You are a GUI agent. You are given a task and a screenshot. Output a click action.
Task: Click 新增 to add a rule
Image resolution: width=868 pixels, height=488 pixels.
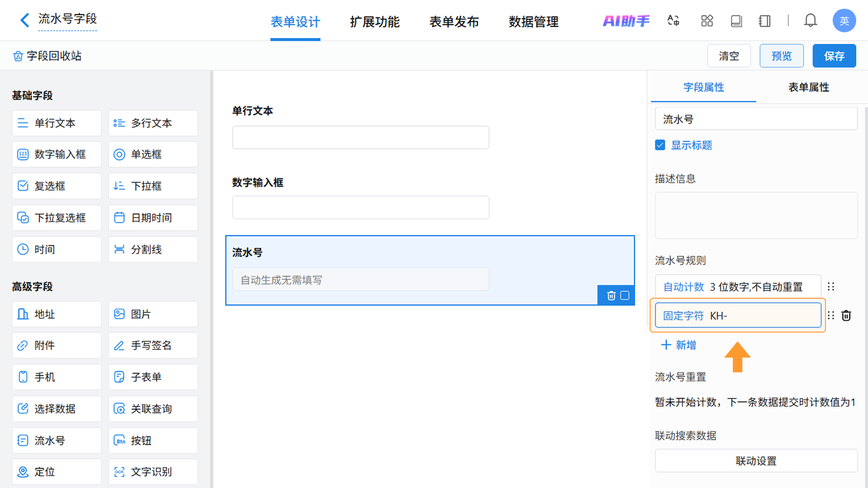click(x=679, y=345)
